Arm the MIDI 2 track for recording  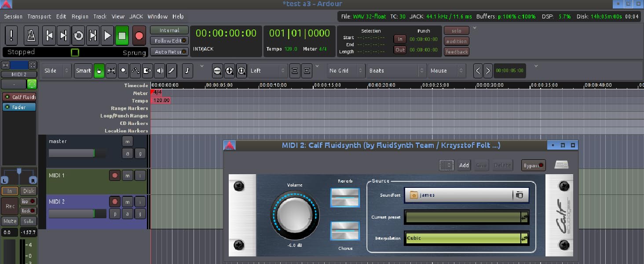115,202
